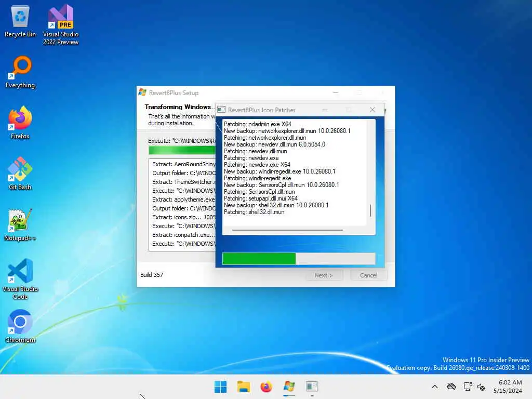Screen dimensions: 532x399
Task: Launch the Visual Studio Code desktop shortcut
Action: coord(20,279)
